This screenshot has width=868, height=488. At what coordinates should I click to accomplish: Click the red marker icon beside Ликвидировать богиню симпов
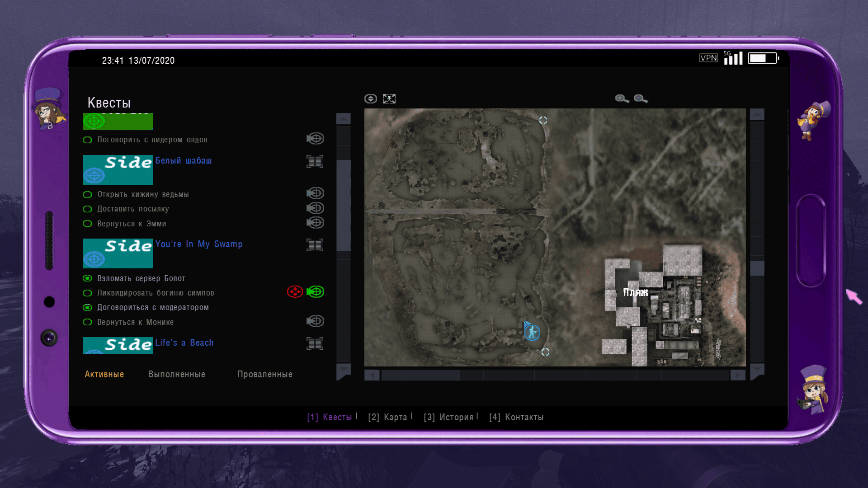(x=295, y=292)
